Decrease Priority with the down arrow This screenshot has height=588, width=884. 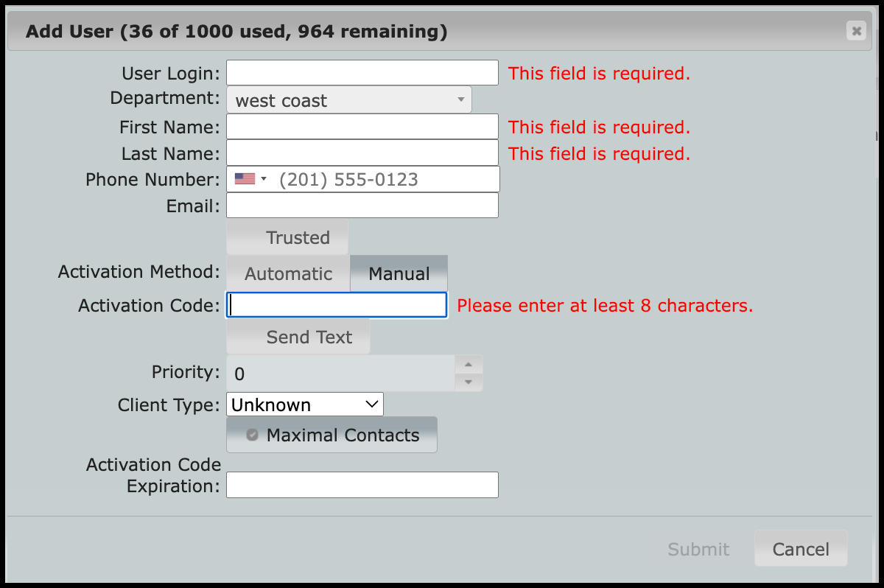(x=469, y=382)
